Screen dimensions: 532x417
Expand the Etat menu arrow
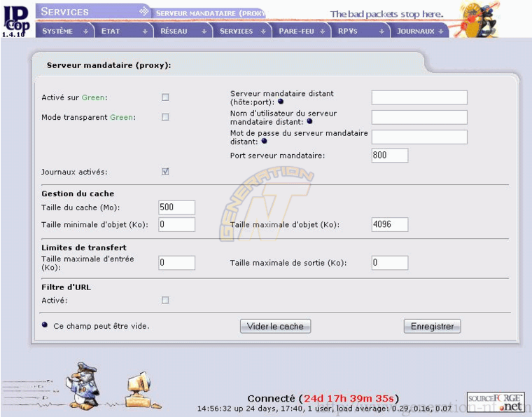point(145,32)
